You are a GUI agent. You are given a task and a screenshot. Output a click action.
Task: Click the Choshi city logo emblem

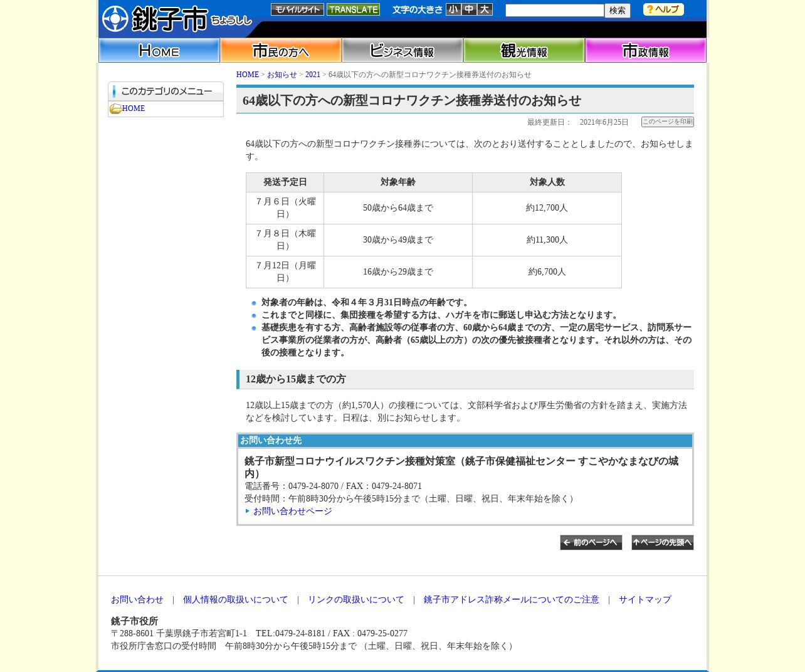[x=115, y=19]
